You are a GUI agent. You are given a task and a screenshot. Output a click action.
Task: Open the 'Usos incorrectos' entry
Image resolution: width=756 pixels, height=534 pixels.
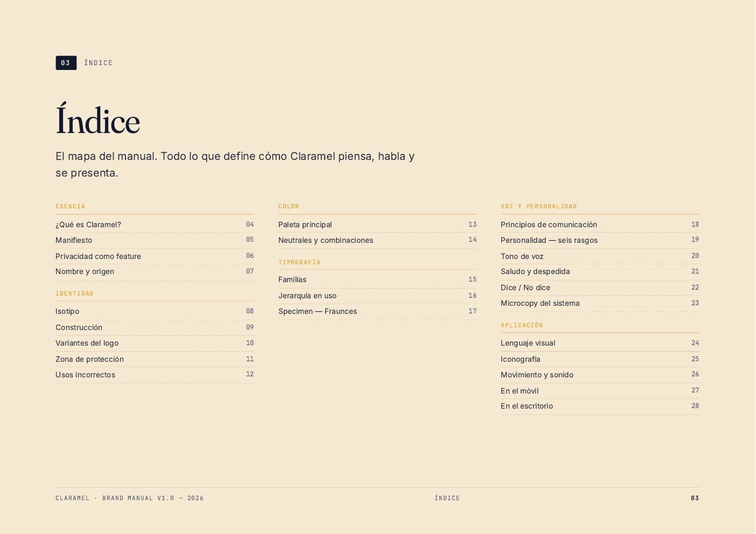pyautogui.click(x=85, y=375)
